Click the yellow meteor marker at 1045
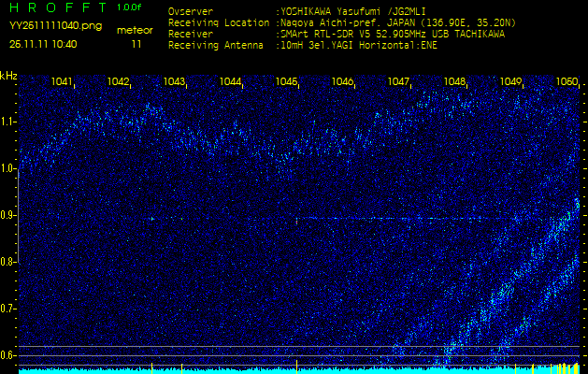 tap(296, 365)
